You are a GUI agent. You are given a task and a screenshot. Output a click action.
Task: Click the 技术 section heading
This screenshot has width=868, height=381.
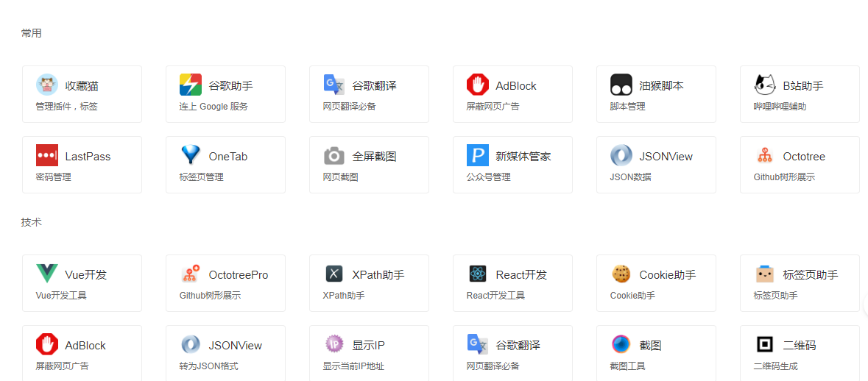point(32,222)
